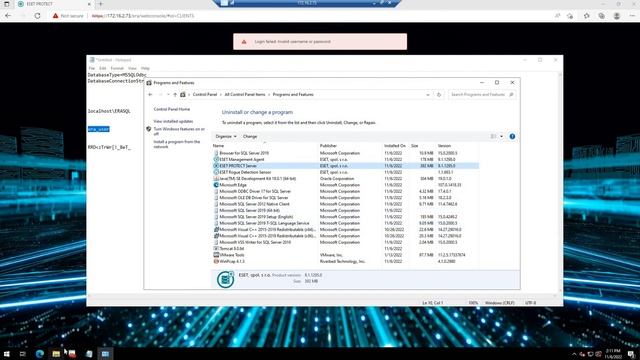Viewport: 640px width, 360px height.
Task: Open File Explorer from the taskbar
Action: (x=56, y=354)
